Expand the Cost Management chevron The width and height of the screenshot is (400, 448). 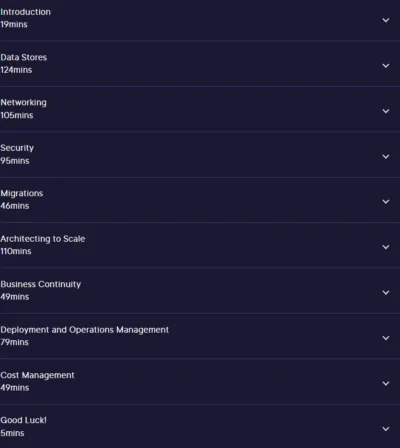(x=386, y=383)
